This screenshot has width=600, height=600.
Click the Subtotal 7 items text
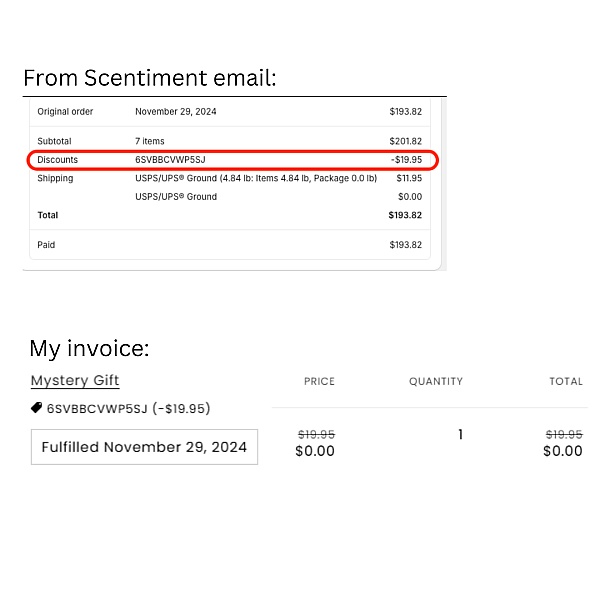pos(150,141)
